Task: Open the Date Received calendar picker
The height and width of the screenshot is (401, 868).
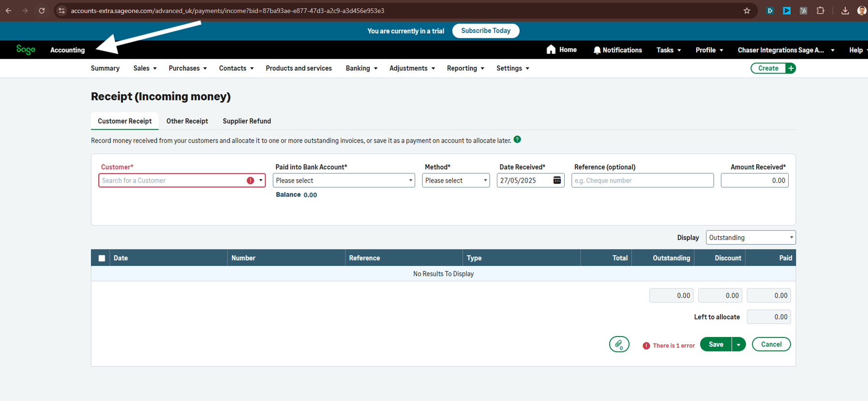Action: (x=557, y=180)
